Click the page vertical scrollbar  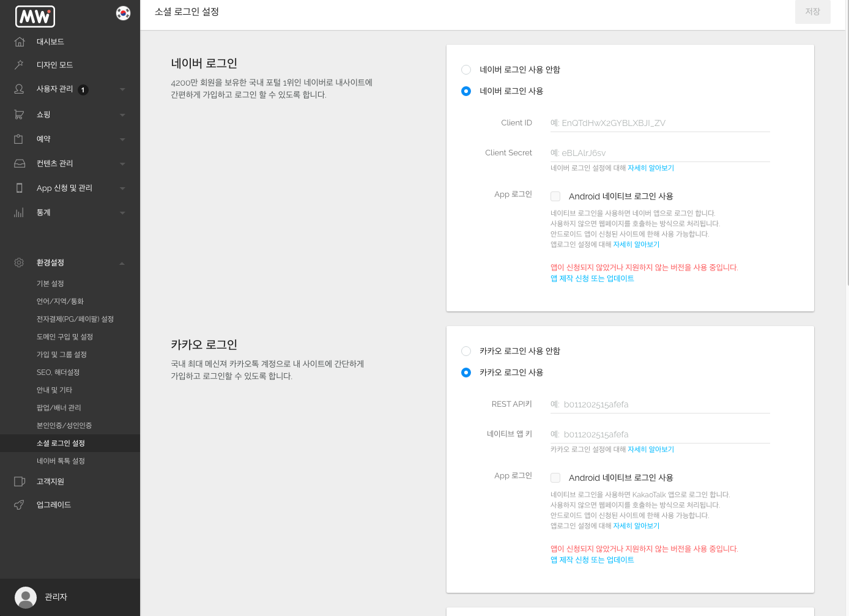pyautogui.click(x=848, y=144)
